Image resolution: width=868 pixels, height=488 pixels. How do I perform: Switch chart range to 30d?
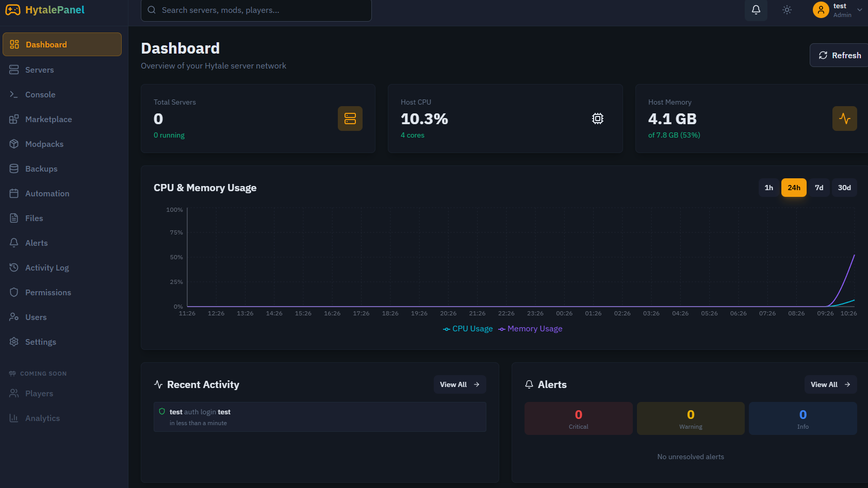[x=844, y=188]
